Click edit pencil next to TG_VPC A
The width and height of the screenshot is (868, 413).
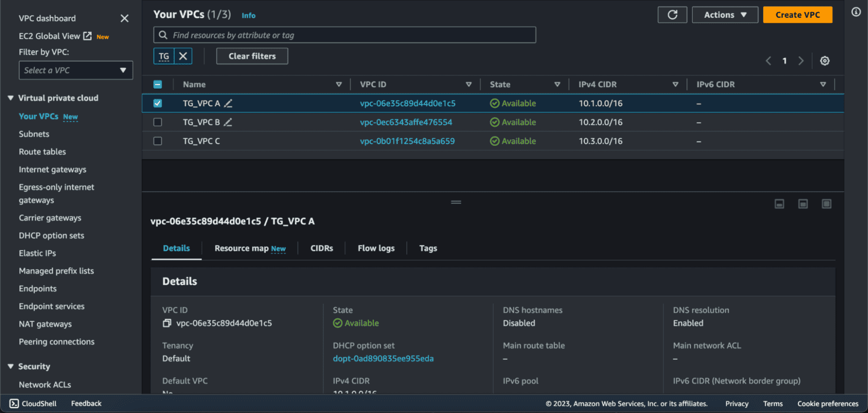[x=228, y=104]
